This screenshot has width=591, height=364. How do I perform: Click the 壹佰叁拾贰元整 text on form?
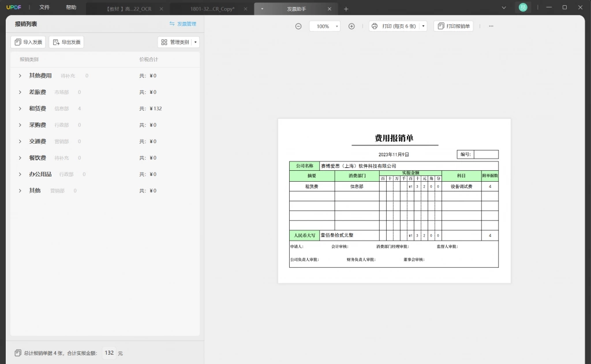click(337, 235)
